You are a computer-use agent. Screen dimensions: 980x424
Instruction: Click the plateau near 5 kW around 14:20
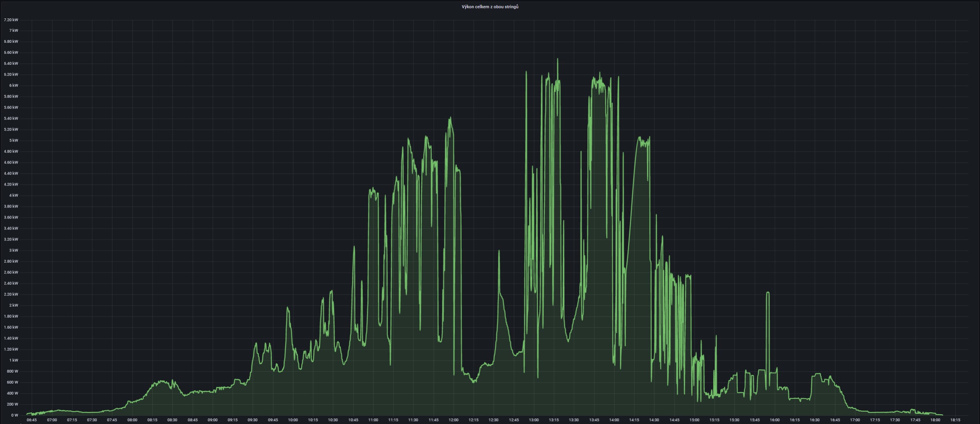pyautogui.click(x=643, y=142)
